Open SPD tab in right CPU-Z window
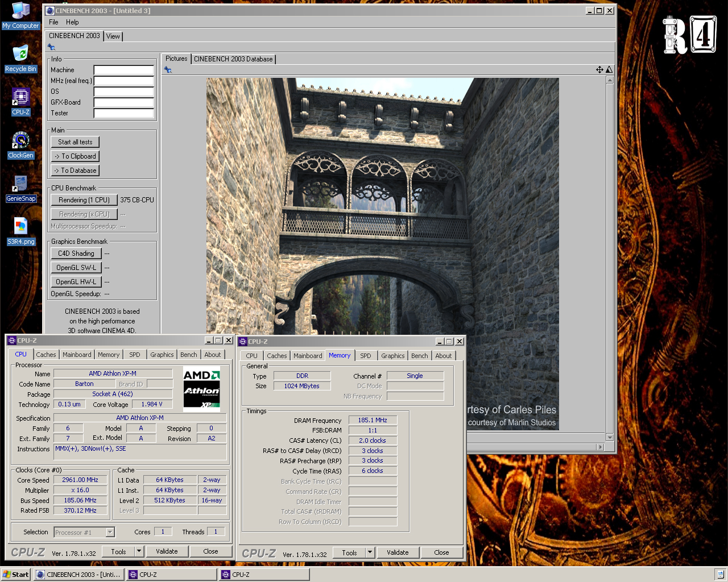The width and height of the screenshot is (728, 582). 366,356
